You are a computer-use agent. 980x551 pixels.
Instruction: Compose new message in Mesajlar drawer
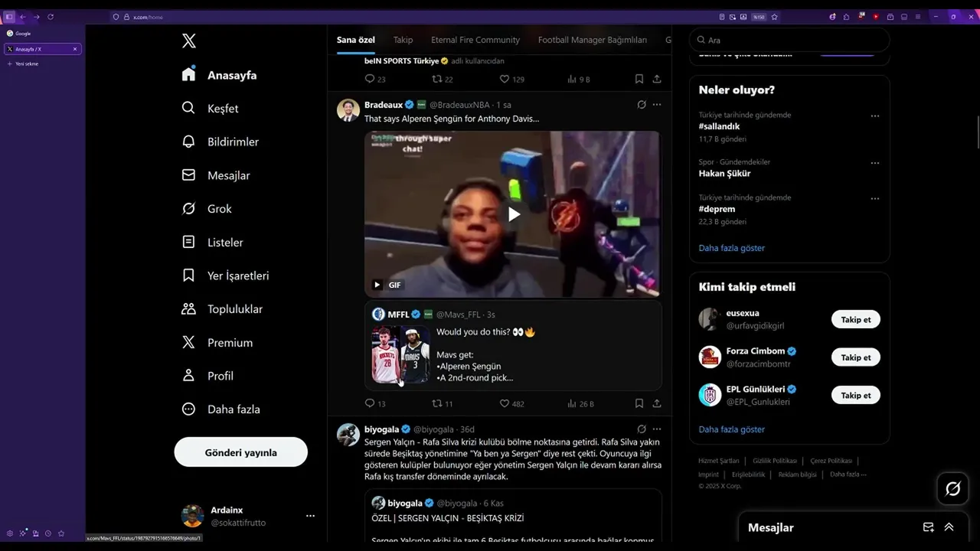click(x=929, y=527)
